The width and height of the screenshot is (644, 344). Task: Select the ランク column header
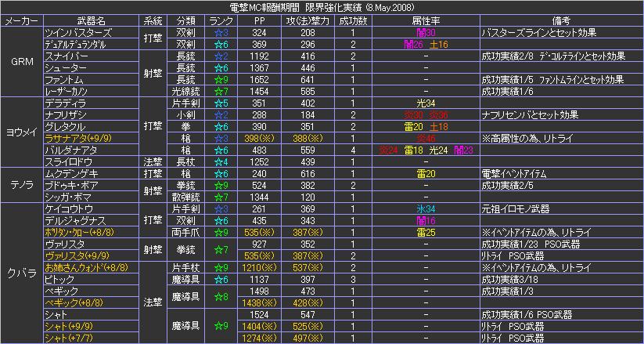pyautogui.click(x=221, y=20)
